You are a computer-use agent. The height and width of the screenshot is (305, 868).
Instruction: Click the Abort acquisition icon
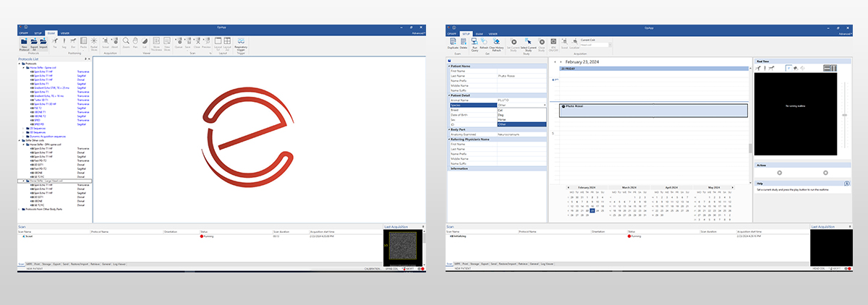tap(114, 41)
